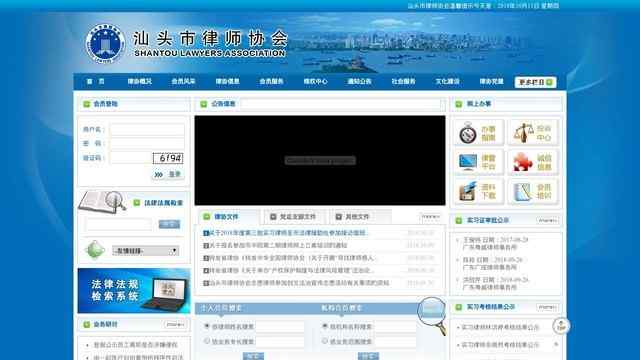Open the 资料下载 download tile
640x360 pixels.
[478, 191]
